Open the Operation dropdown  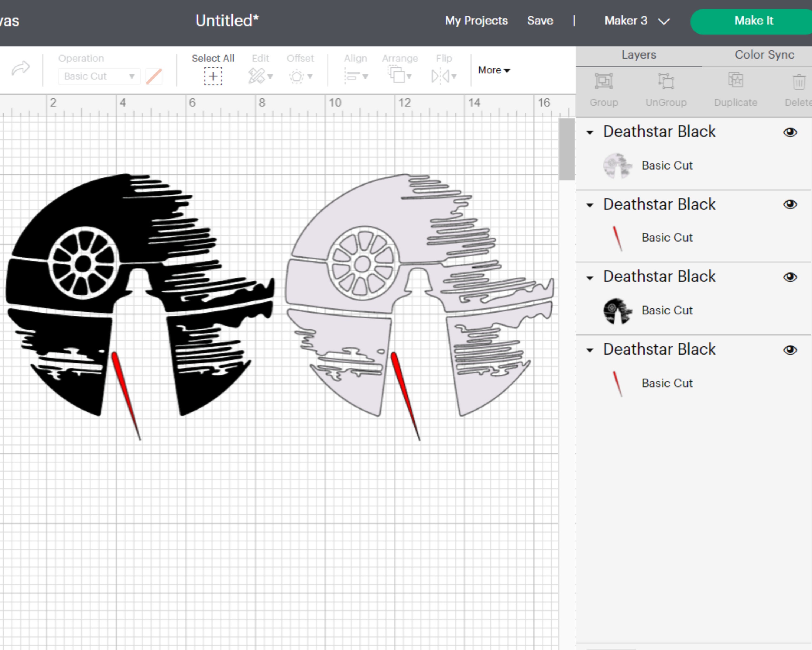click(99, 76)
